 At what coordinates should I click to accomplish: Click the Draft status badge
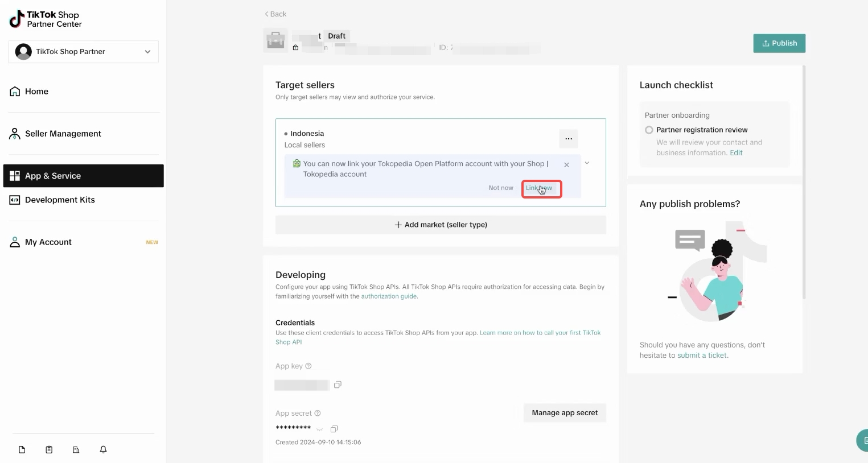pos(337,36)
